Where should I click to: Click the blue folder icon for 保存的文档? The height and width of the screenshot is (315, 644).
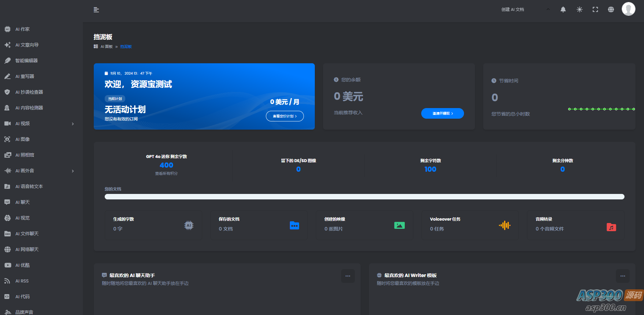[x=294, y=225]
